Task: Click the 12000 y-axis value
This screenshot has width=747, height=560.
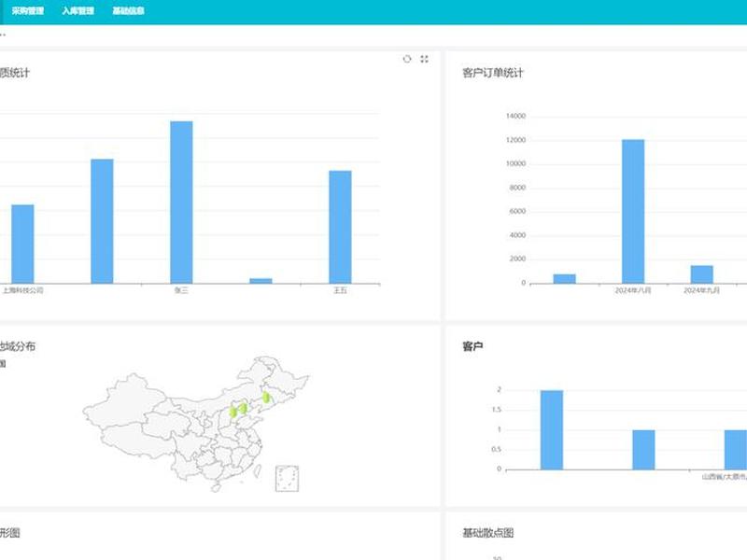Action: [515, 140]
